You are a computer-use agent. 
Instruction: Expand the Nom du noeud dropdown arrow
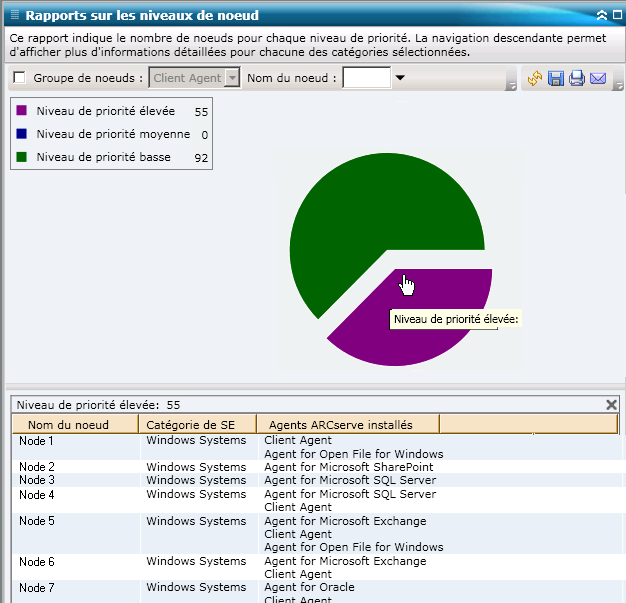click(400, 78)
